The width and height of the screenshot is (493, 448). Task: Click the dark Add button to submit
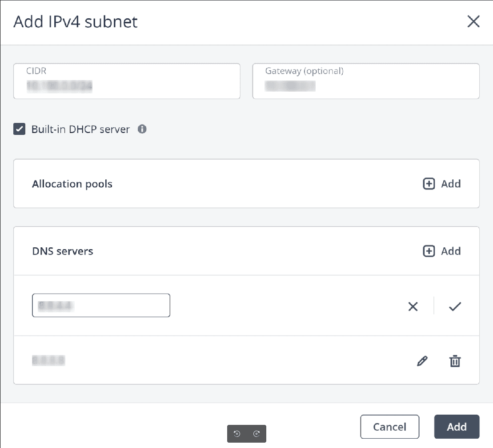click(x=457, y=427)
